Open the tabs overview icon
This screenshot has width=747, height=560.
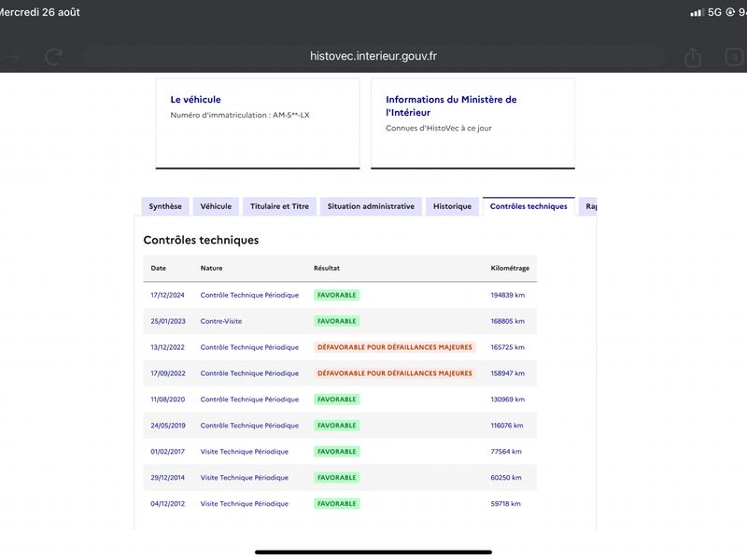(x=734, y=57)
